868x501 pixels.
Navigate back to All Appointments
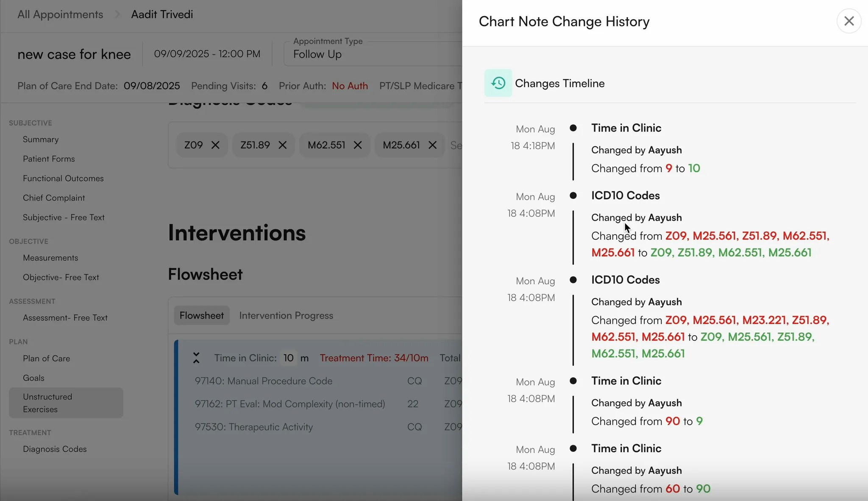[59, 14]
